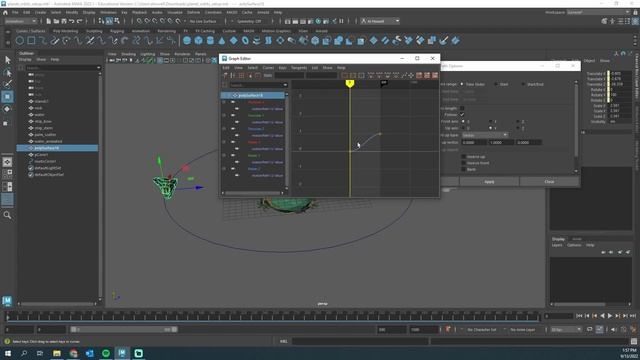Select polySurface18 in Outliner
The width and height of the screenshot is (640, 360).
[57, 148]
